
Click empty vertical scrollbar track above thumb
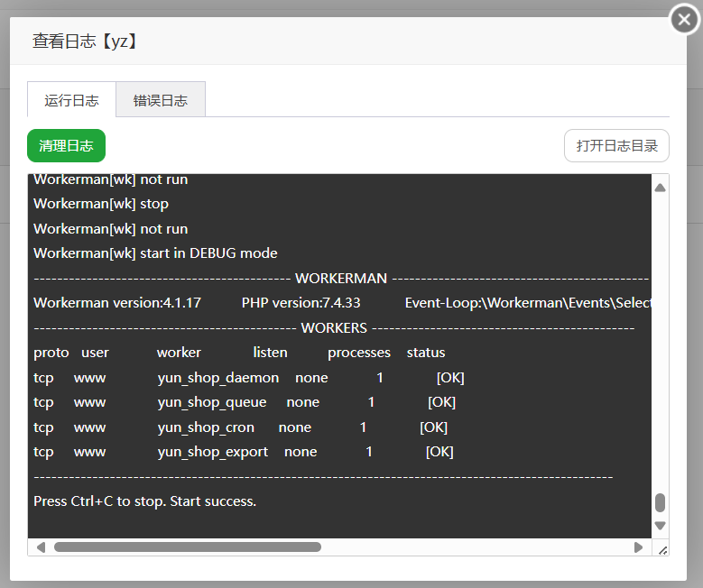660,343
